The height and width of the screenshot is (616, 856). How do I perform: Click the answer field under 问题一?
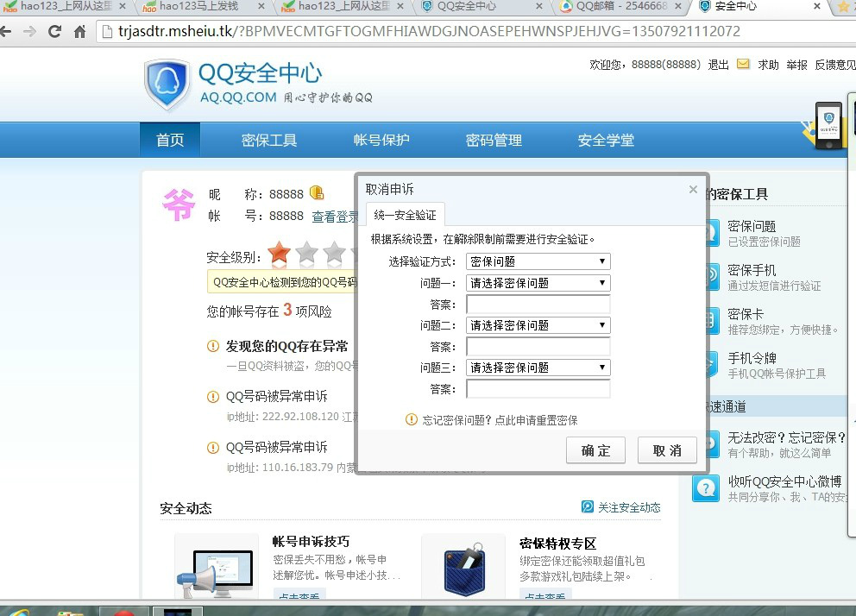pyautogui.click(x=538, y=304)
